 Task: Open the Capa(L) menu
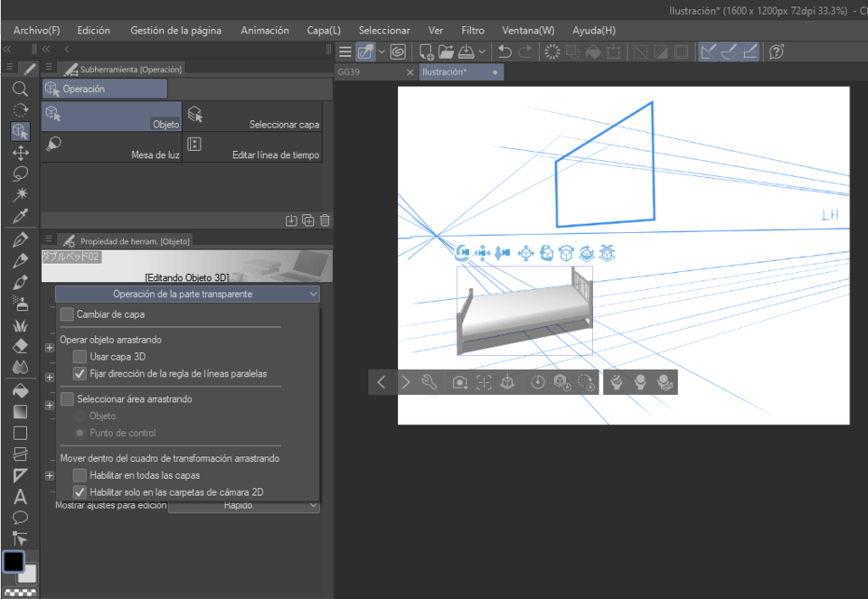(x=324, y=31)
